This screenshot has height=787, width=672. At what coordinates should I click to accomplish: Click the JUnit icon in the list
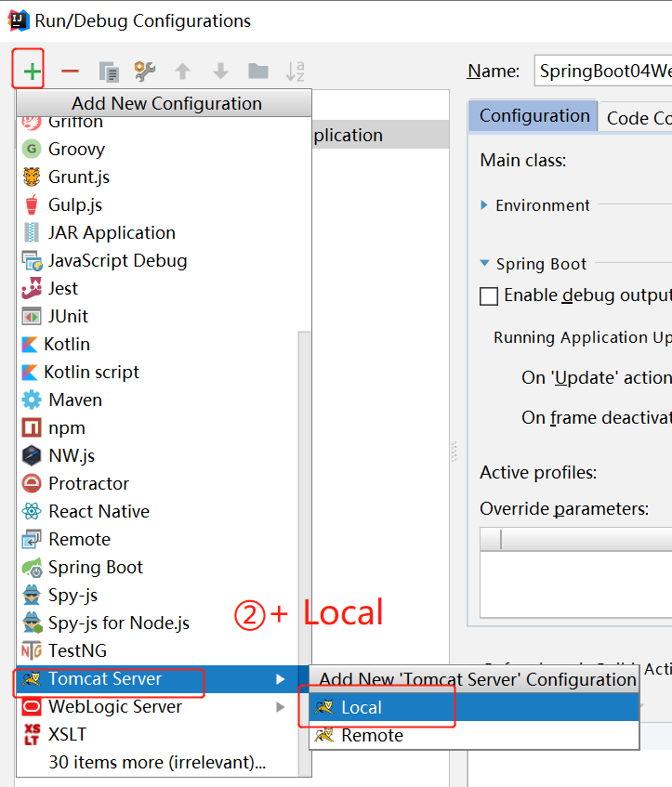tap(32, 317)
